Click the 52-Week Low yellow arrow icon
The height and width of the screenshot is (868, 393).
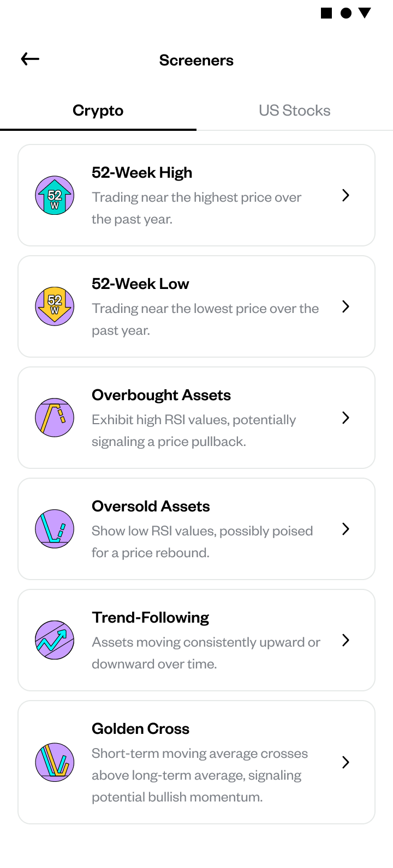pyautogui.click(x=55, y=306)
